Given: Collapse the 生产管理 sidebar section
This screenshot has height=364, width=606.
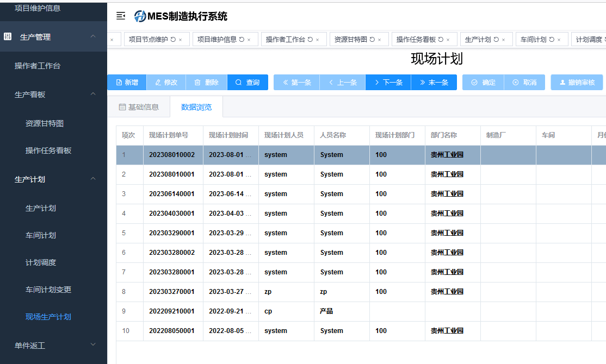Looking at the screenshot, I should 93,36.
